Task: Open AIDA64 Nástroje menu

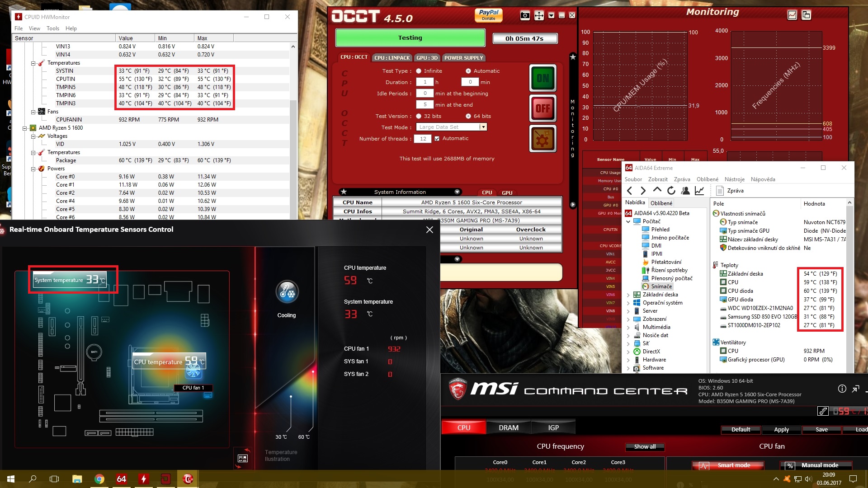Action: pos(735,179)
